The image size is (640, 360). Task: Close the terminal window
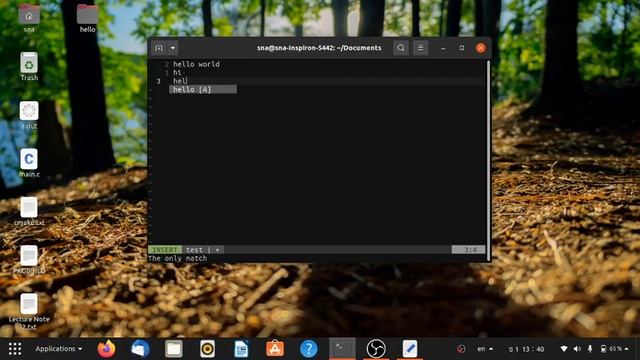coord(481,48)
